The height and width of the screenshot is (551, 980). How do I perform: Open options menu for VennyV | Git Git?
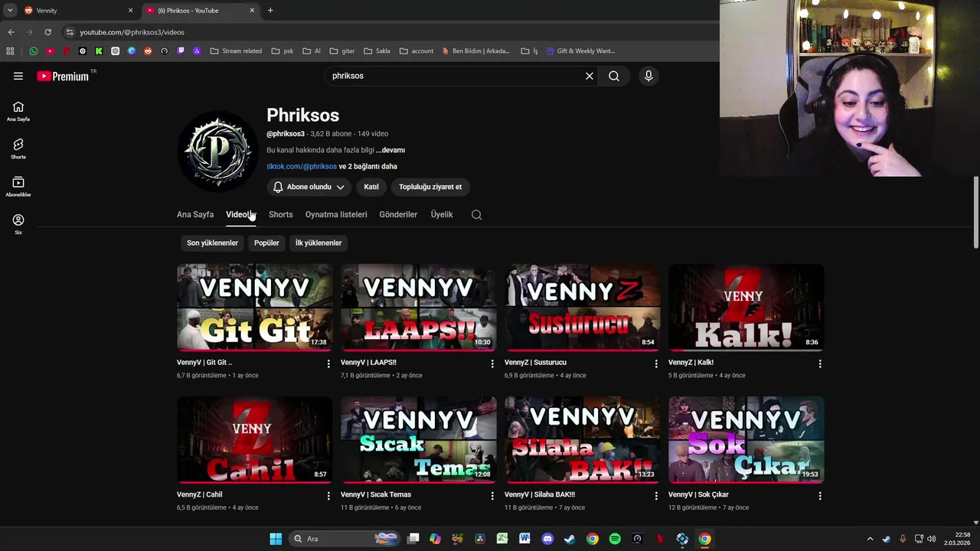[328, 364]
